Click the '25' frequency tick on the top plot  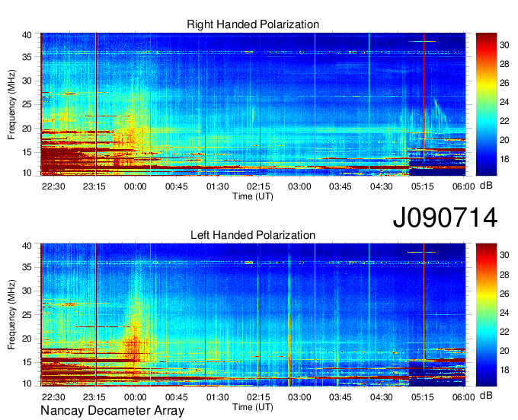pyautogui.click(x=27, y=104)
